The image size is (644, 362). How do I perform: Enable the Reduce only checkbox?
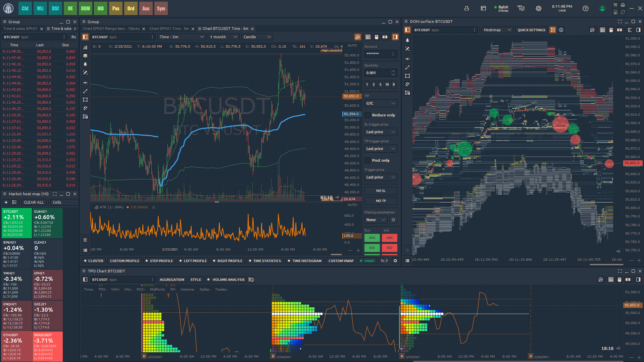pos(367,115)
